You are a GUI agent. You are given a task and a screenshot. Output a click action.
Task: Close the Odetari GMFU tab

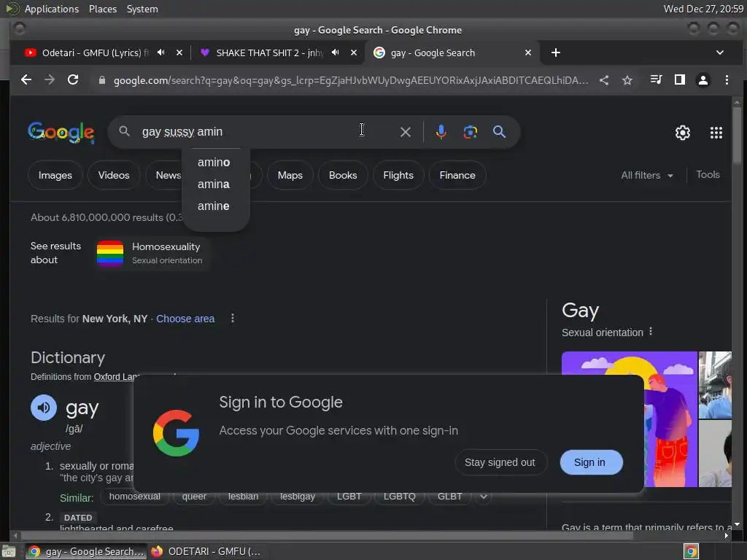(179, 52)
